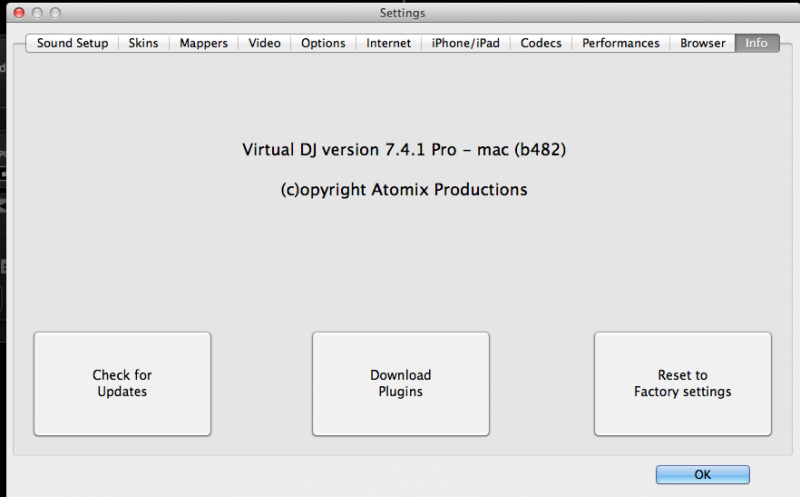Go to the Options tab

point(323,43)
